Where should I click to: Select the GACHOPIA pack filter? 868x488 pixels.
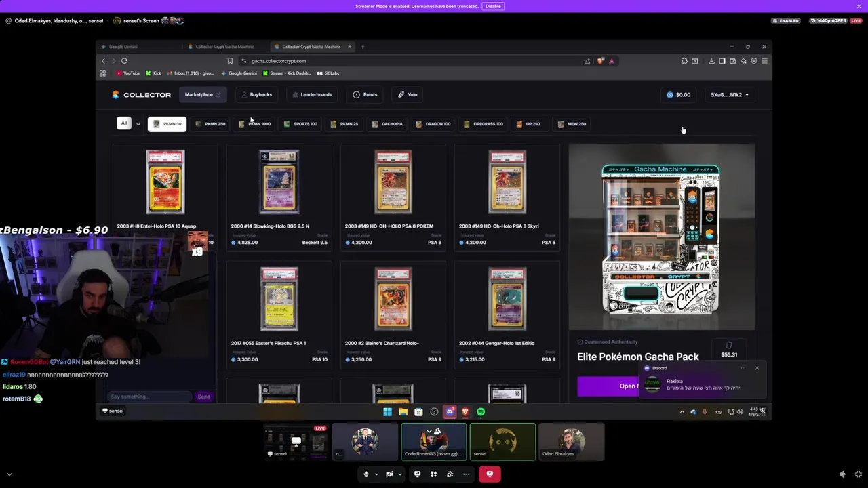click(387, 124)
